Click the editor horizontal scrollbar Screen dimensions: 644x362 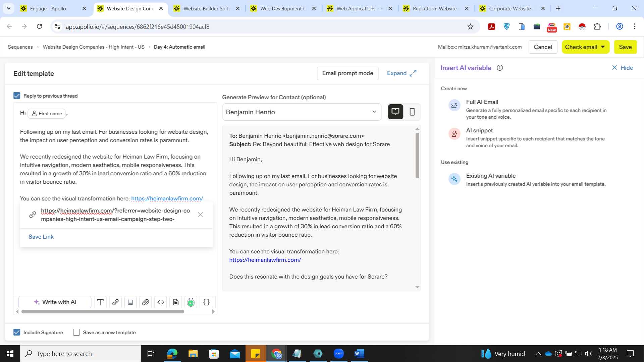(103, 312)
